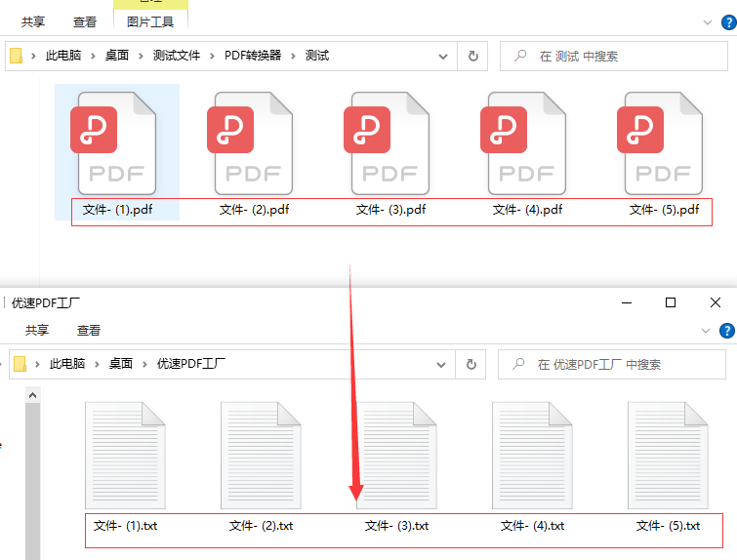Click file name 文件- (4).txt
Image resolution: width=737 pixels, height=560 pixels.
pyautogui.click(x=532, y=526)
